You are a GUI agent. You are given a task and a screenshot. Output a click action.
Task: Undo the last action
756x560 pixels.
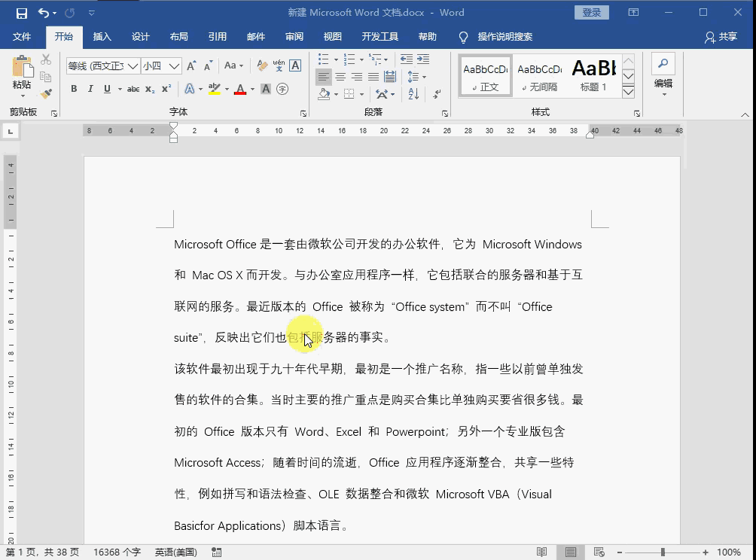44,13
